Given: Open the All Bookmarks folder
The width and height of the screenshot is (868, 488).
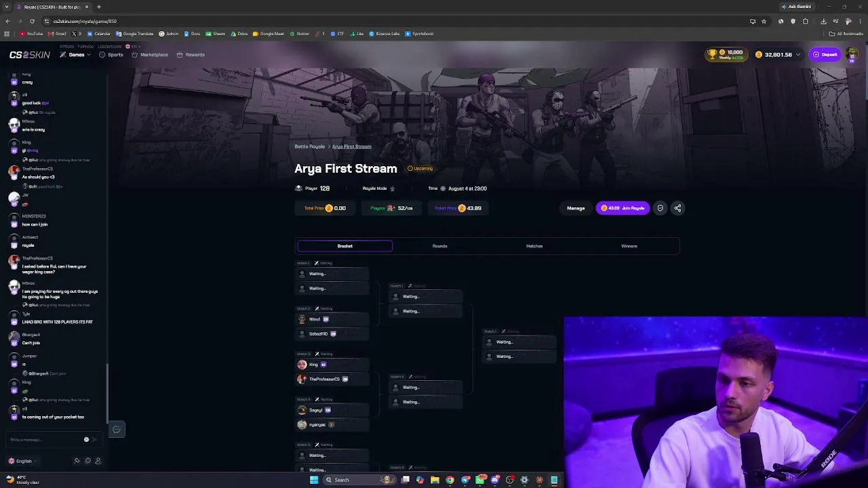Looking at the screenshot, I should 847,34.
